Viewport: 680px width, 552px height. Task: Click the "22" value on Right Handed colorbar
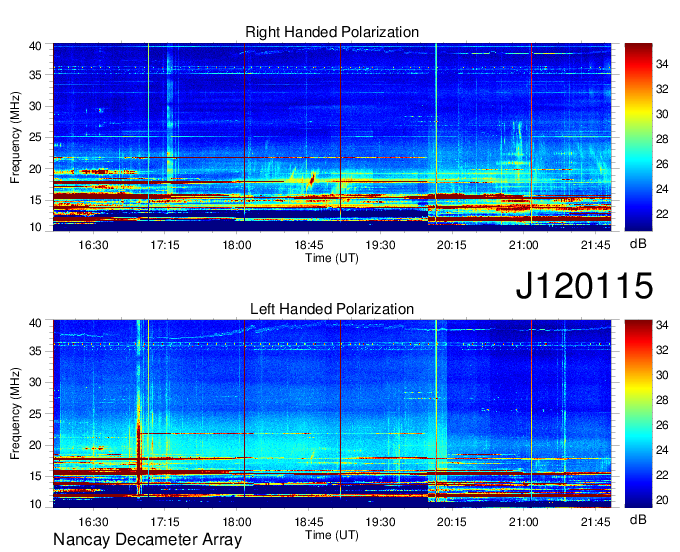[x=662, y=214]
